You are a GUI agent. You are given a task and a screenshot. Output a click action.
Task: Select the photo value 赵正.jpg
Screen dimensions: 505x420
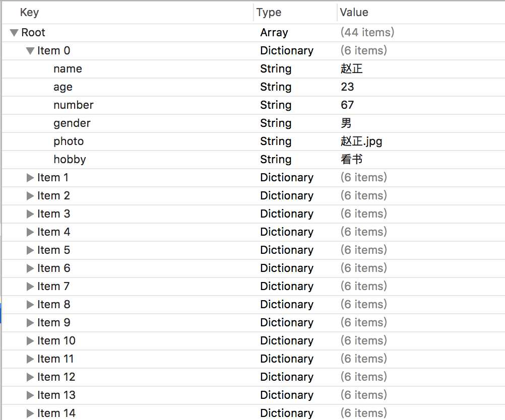click(361, 142)
